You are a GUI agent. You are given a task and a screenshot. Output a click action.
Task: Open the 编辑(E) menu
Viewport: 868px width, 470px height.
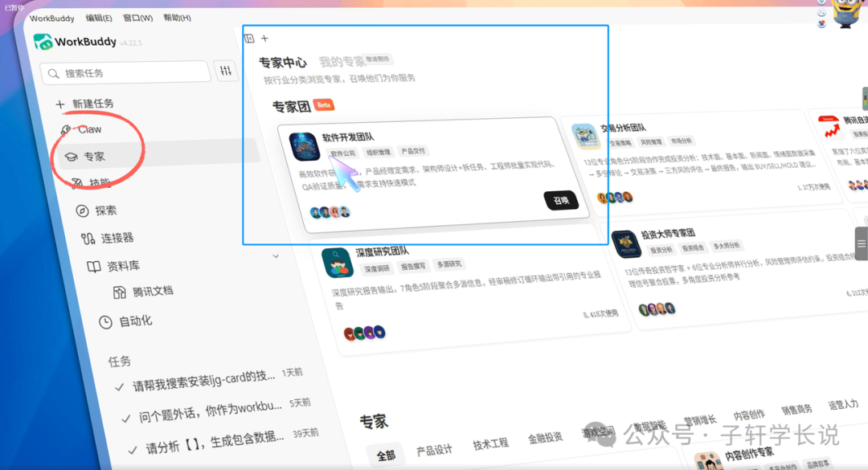click(99, 18)
